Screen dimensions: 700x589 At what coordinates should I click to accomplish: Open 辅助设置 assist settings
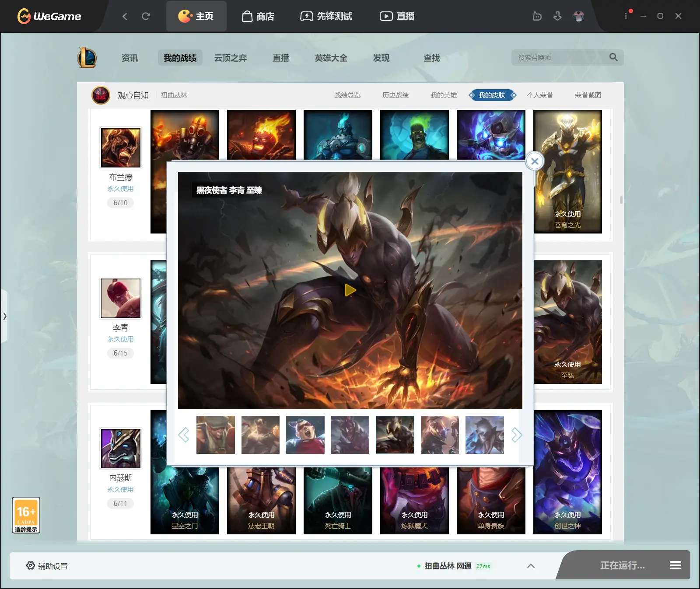tap(47, 566)
